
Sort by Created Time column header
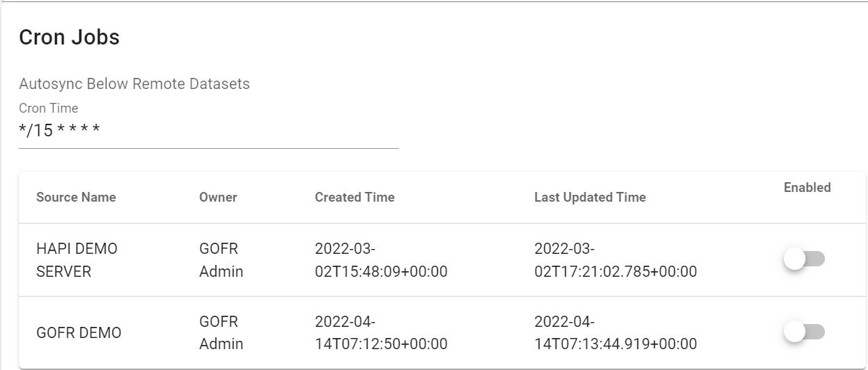click(354, 198)
